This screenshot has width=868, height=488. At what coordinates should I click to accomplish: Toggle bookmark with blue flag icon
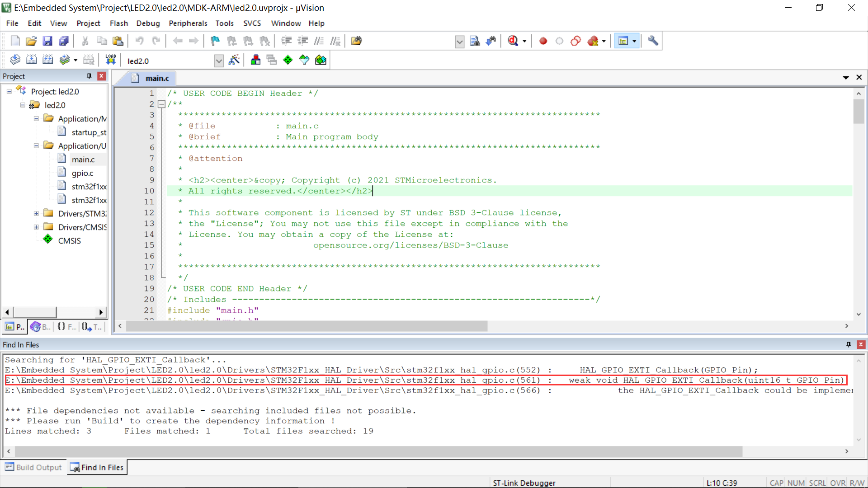(215, 41)
